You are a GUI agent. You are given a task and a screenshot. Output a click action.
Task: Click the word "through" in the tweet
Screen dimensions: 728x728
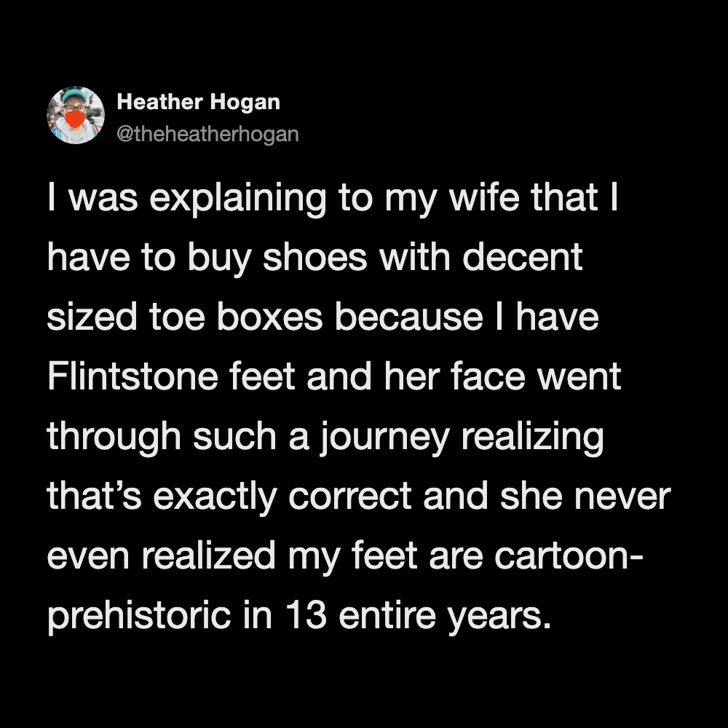(x=114, y=438)
